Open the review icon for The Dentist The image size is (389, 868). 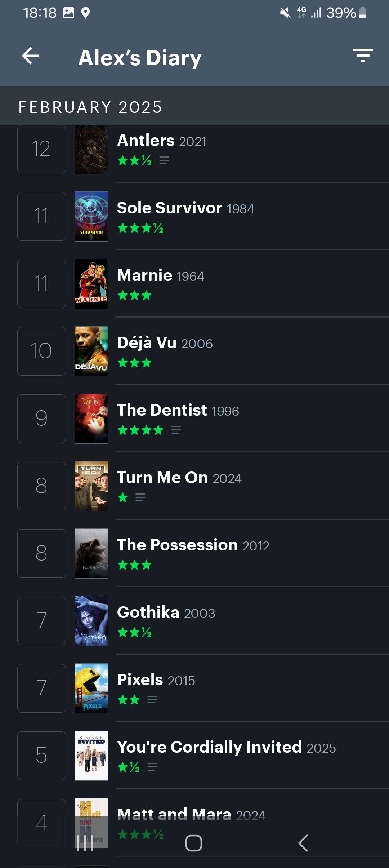click(x=176, y=430)
